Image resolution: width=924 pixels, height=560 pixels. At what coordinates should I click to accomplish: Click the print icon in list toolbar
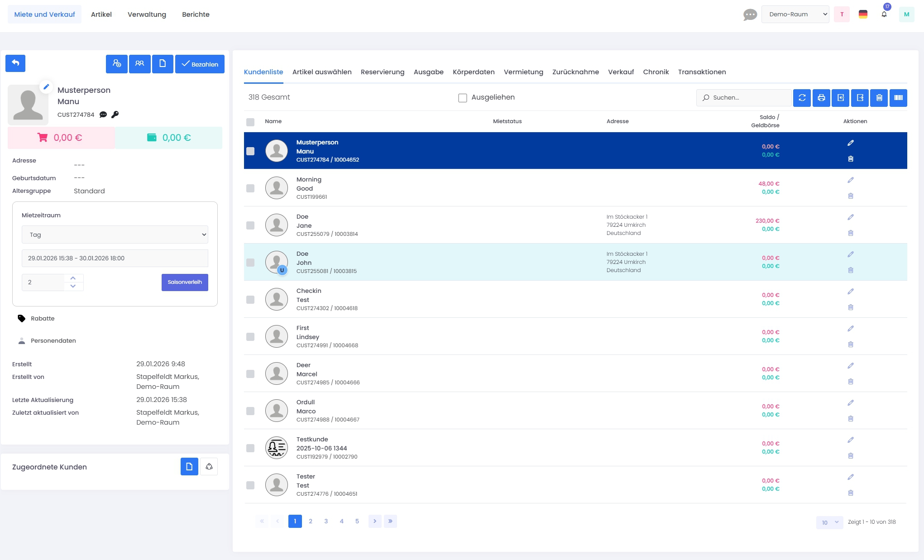click(821, 98)
